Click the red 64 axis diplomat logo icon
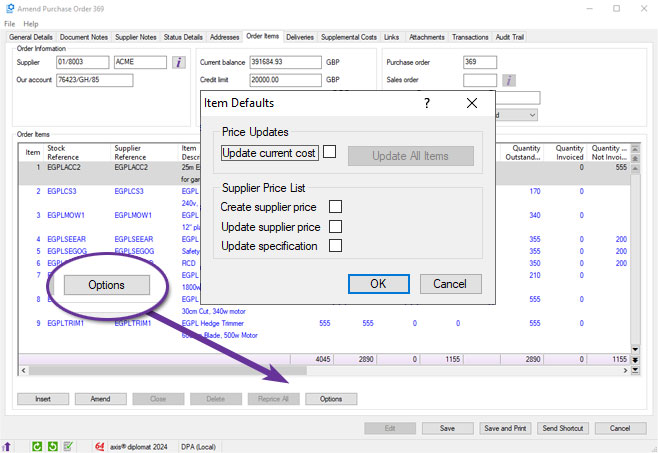The image size is (658, 453). pos(99,447)
